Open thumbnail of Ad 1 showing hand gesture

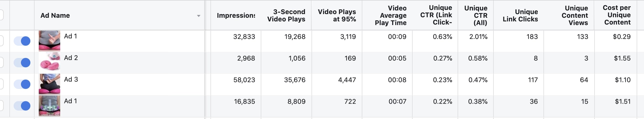click(49, 41)
